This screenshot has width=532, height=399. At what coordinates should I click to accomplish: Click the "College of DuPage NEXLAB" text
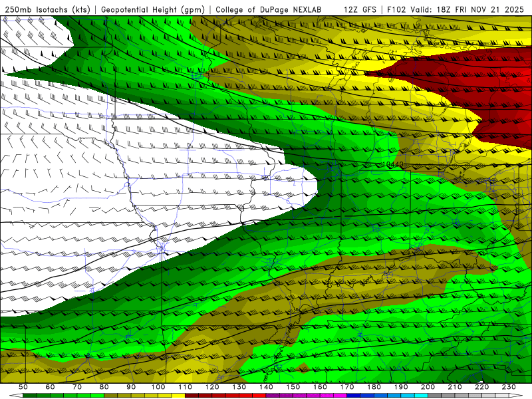(x=269, y=9)
